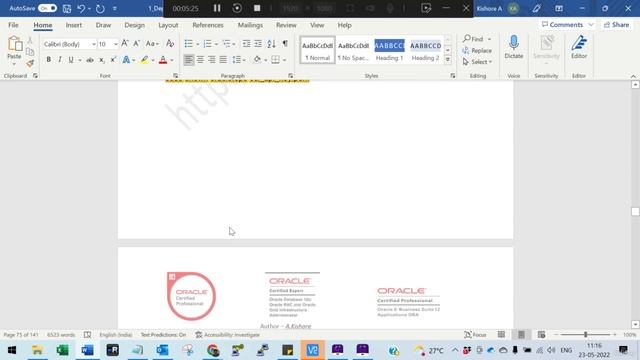Apply text effects and typography

[126, 60]
